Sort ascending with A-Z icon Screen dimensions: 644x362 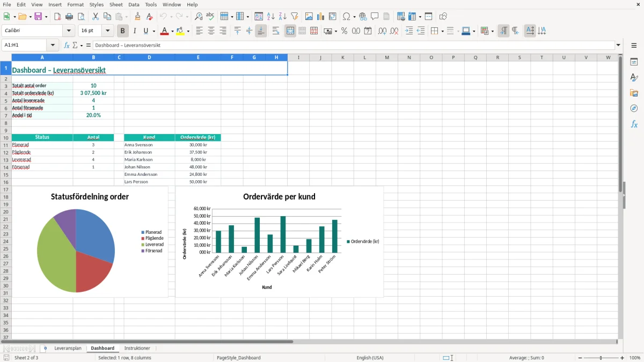tap(271, 17)
